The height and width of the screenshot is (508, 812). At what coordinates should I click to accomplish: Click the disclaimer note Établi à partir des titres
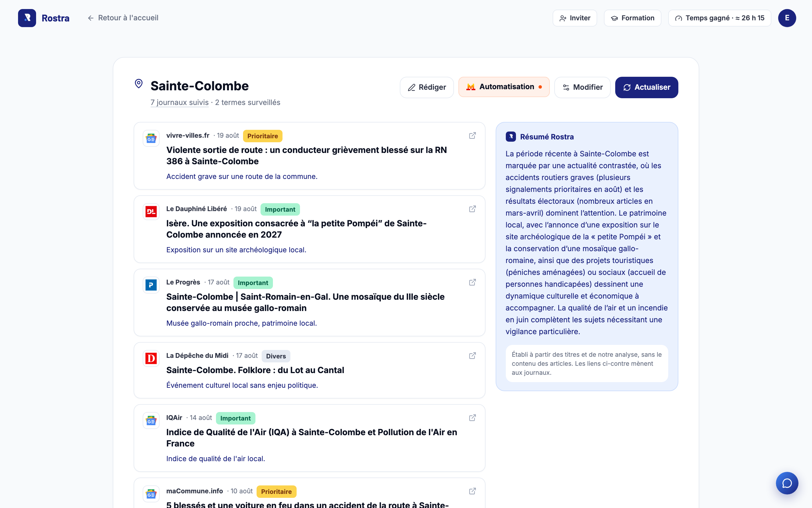click(586, 364)
